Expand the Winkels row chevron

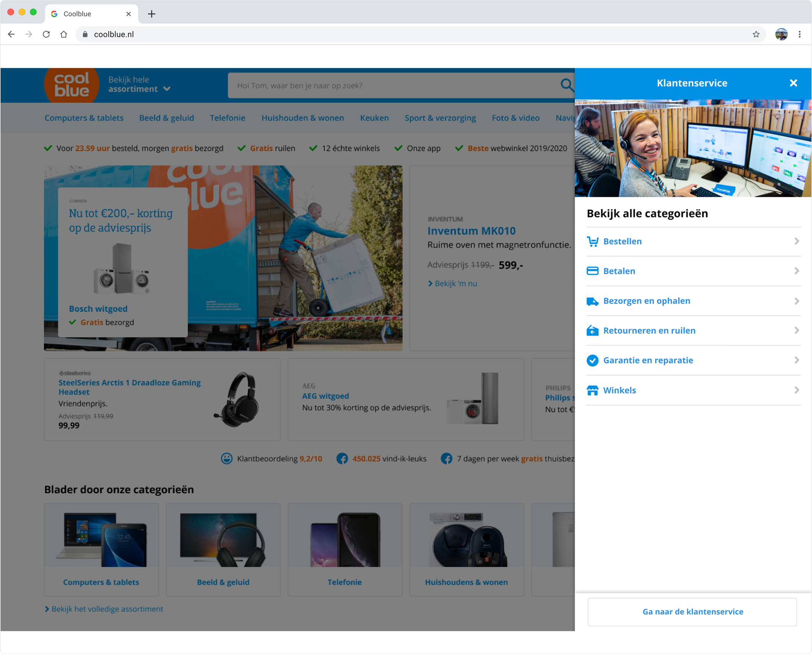pyautogui.click(x=797, y=390)
